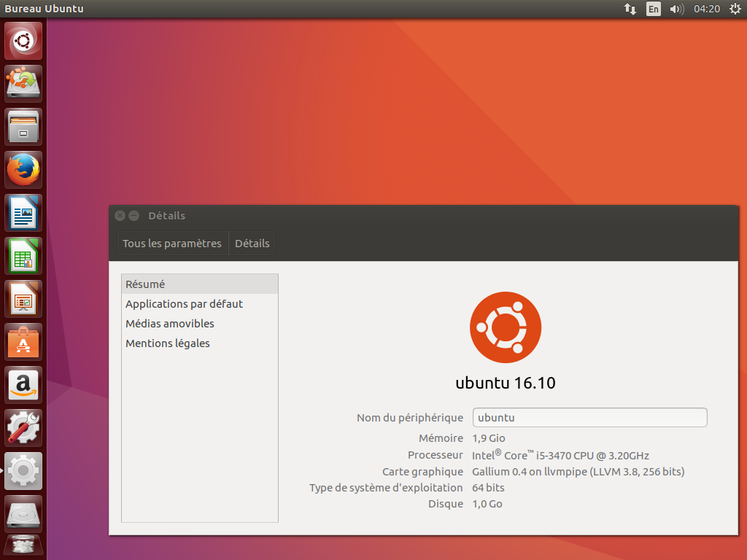This screenshot has height=560, width=747.
Task: Open the Files manager from the dock
Action: (23, 127)
